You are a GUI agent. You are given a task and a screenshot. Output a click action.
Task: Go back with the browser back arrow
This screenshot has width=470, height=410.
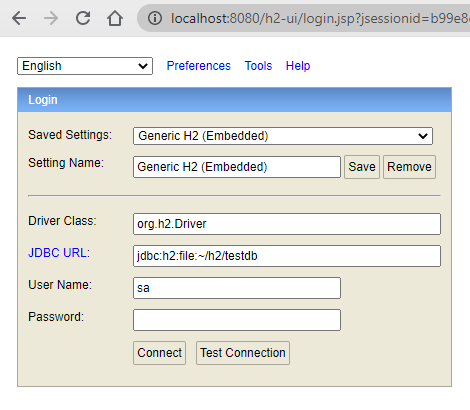[x=19, y=18]
